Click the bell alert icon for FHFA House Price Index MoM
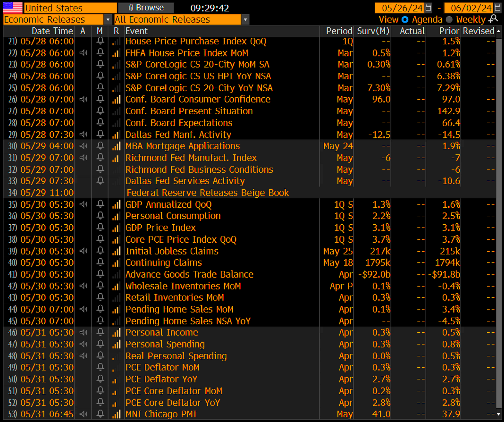504x422 pixels. click(x=100, y=53)
